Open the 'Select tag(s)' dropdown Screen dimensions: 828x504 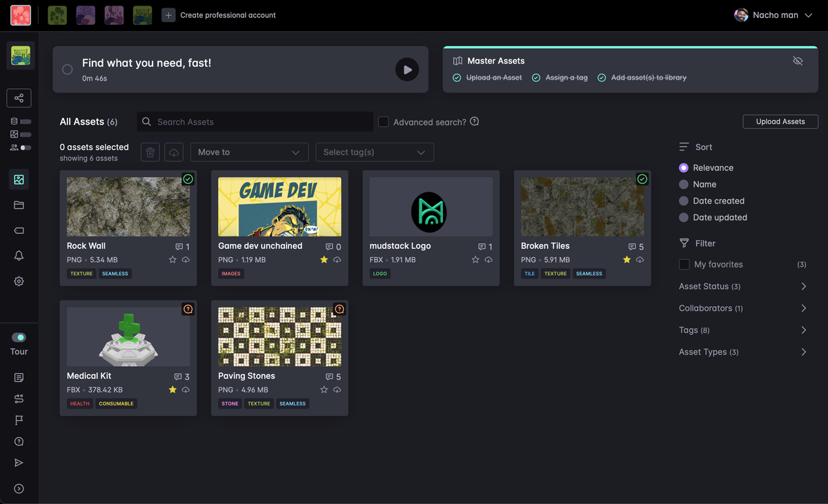click(x=374, y=152)
